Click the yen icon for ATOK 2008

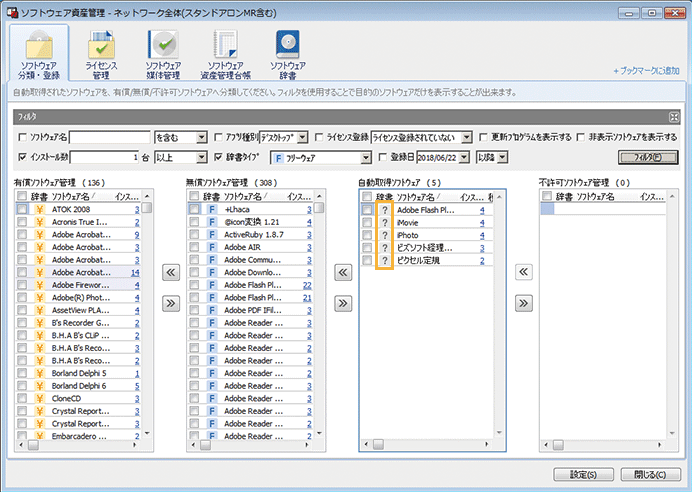pos(40,209)
